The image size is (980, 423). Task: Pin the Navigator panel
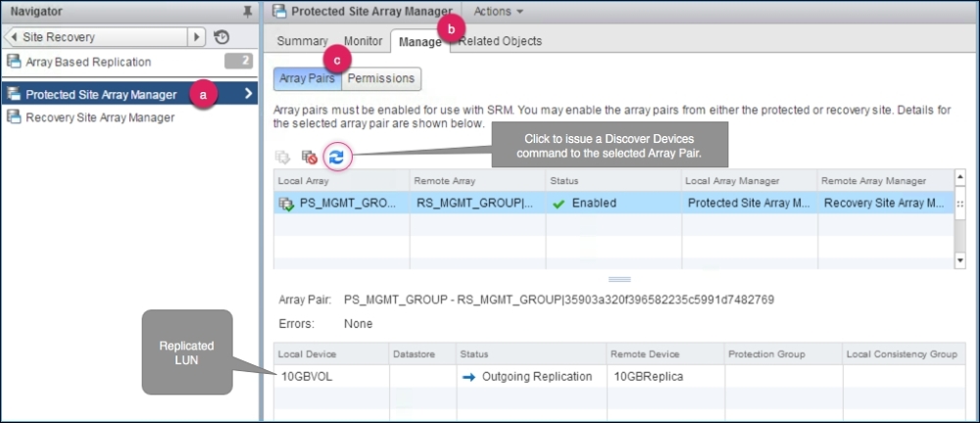pyautogui.click(x=248, y=11)
